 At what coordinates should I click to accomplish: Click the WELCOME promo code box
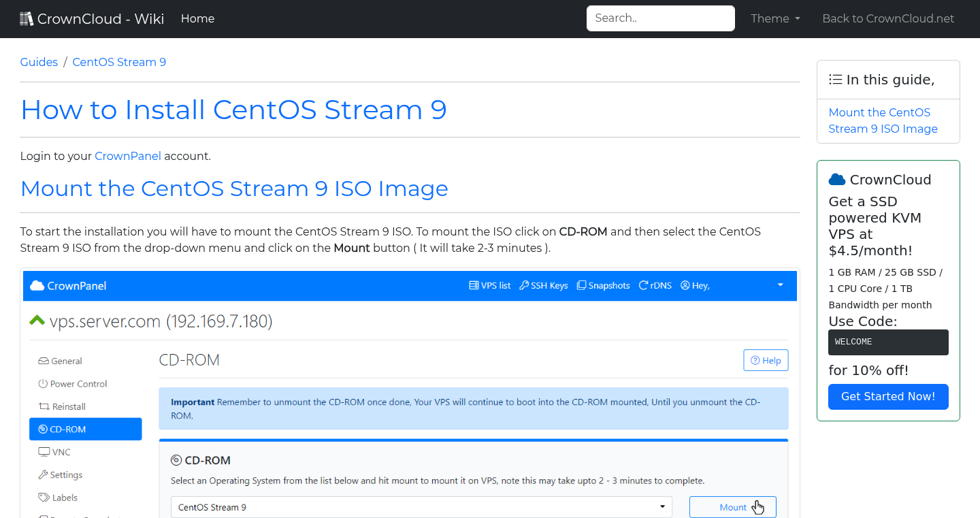coord(888,342)
